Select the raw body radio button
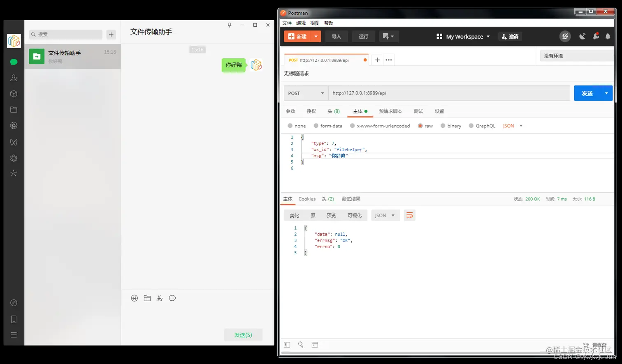The image size is (622, 364). (420, 126)
